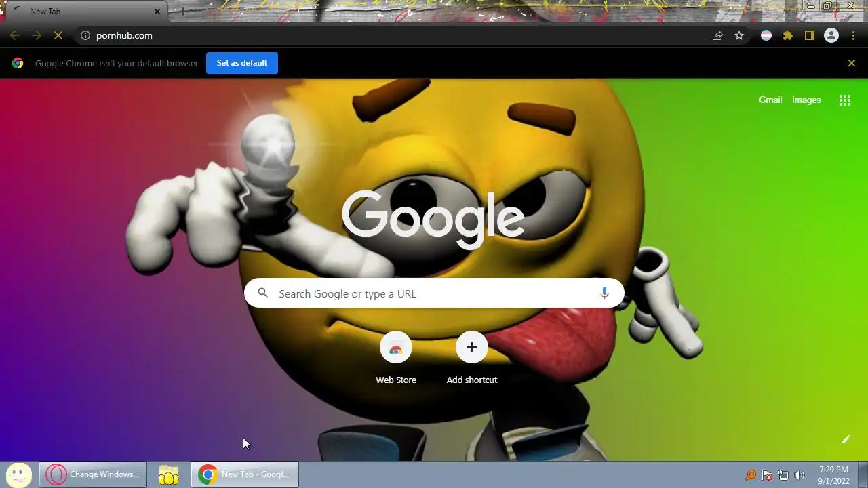Click the Show desktop strip

(x=863, y=474)
